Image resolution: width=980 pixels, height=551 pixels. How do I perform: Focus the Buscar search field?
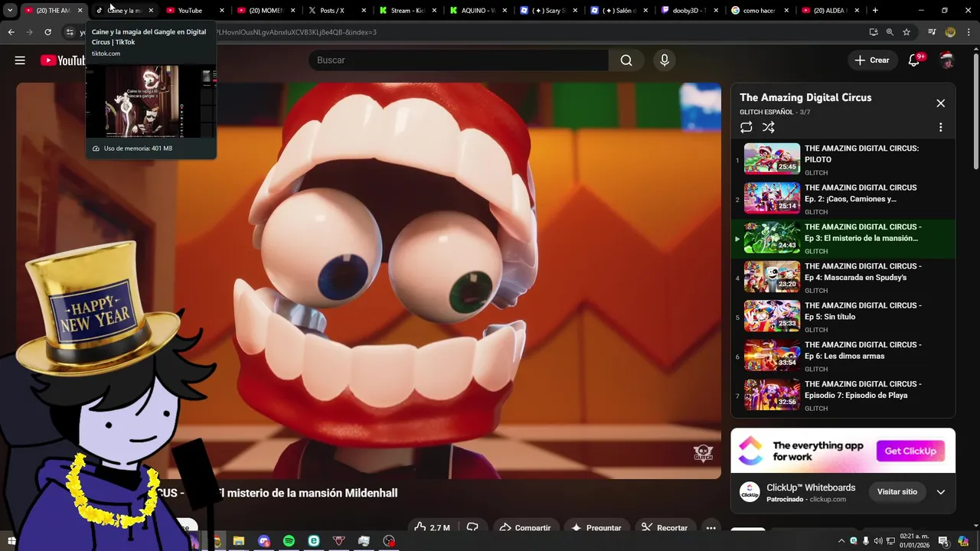pos(458,60)
